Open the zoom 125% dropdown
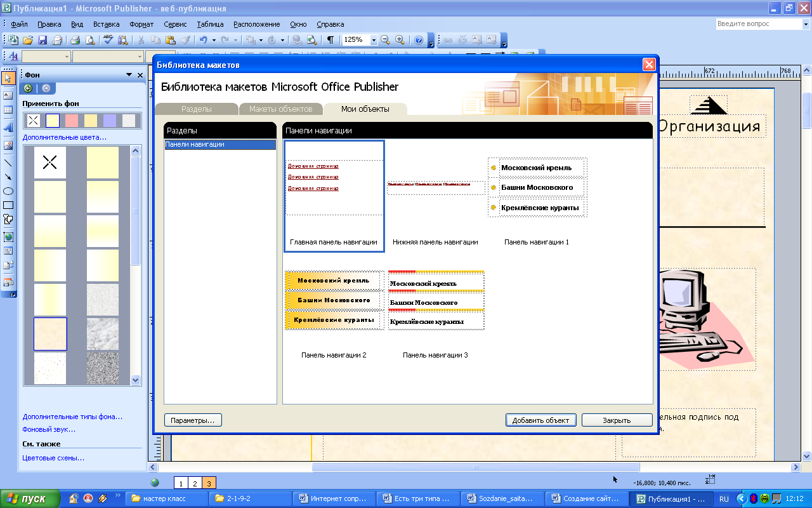This screenshot has height=508, width=812. 374,39
